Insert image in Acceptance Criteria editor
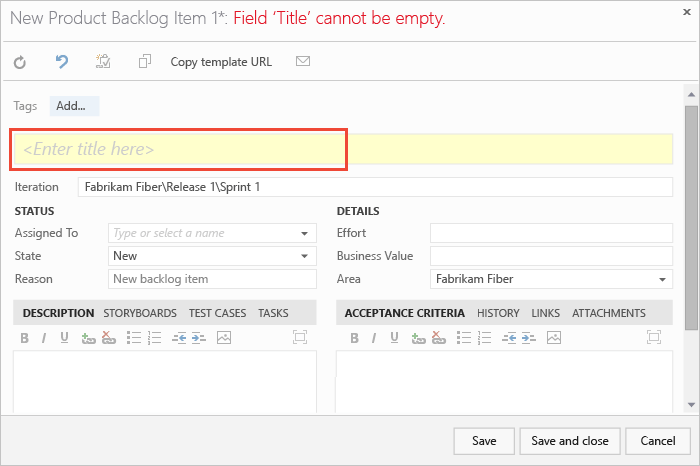The image size is (700, 466). pos(554,338)
